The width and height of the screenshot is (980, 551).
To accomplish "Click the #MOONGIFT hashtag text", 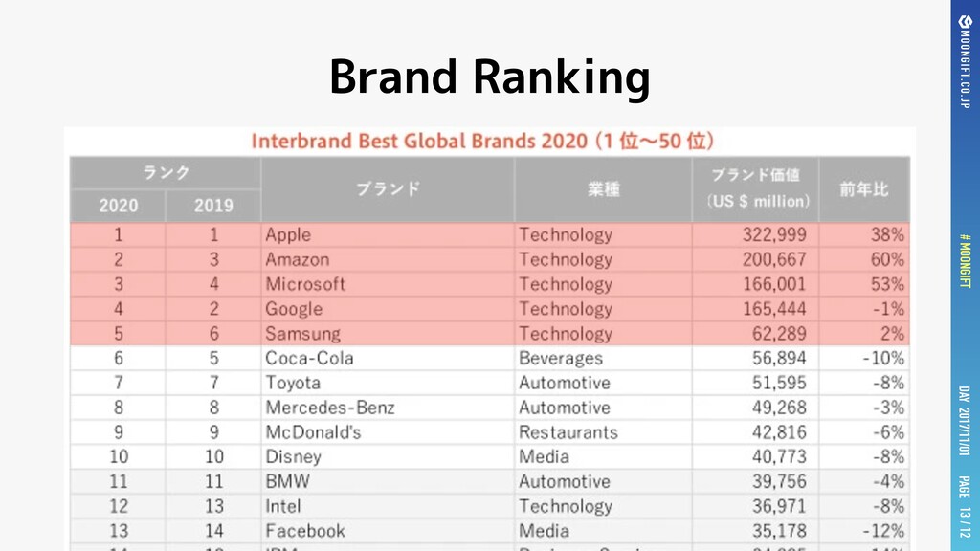I will [965, 261].
